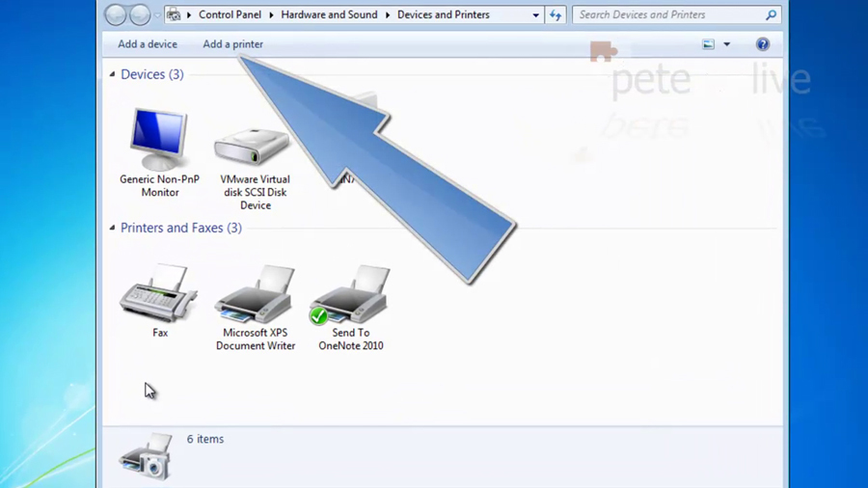Expand the arrow after Control Panel breadcrumb
Image resolution: width=868 pixels, height=488 pixels.
click(x=271, y=14)
